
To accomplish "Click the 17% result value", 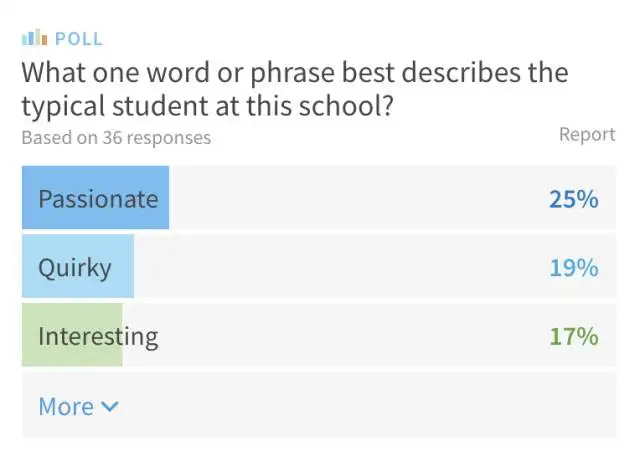I will click(573, 336).
